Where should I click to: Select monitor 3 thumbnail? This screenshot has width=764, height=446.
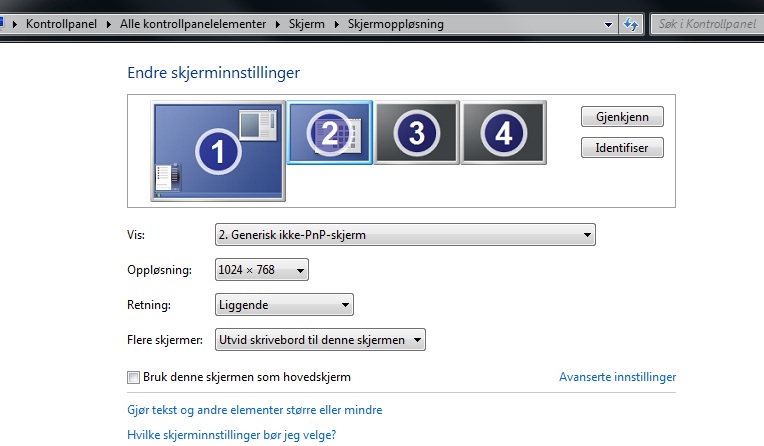tap(417, 133)
